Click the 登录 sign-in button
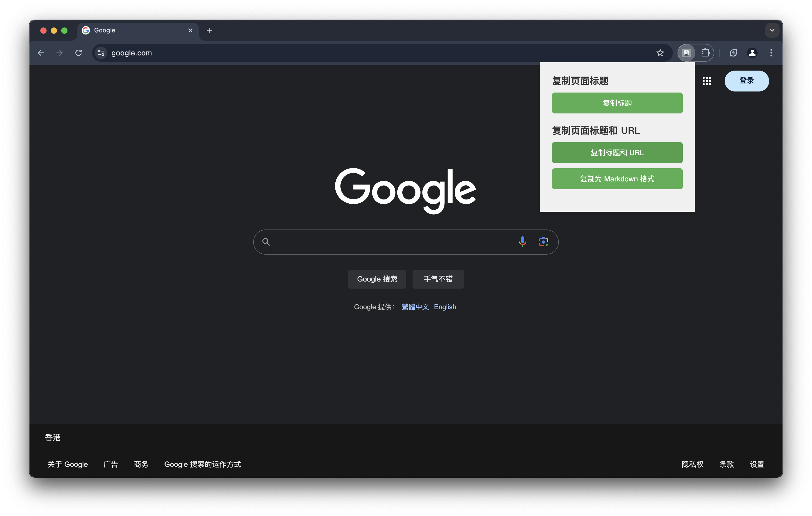This screenshot has width=812, height=516. (x=747, y=81)
